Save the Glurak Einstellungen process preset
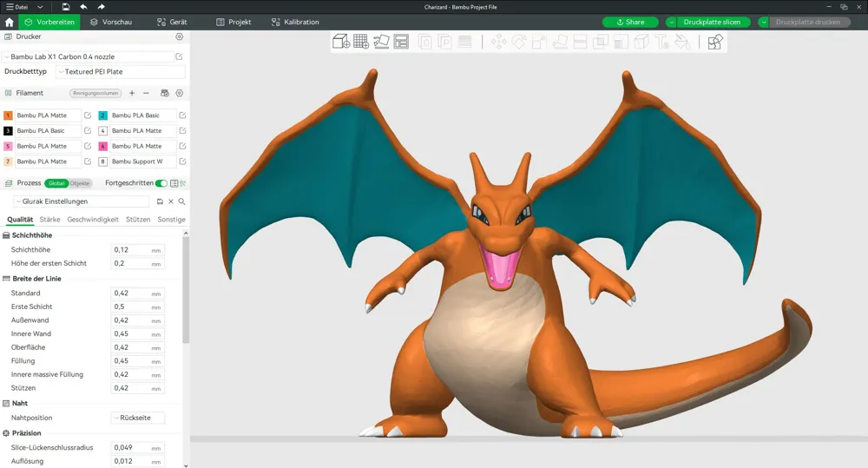Image resolution: width=868 pixels, height=468 pixels. 160,201
